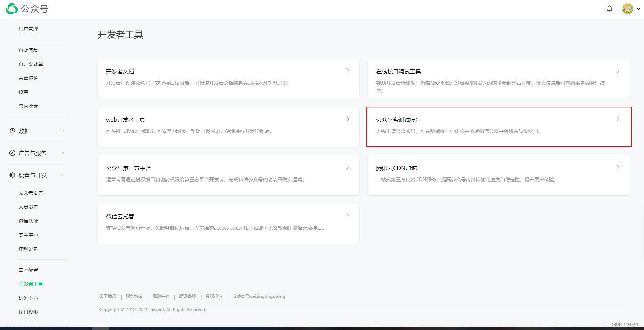
Task: Open the 规则中心 footer link
Action: click(x=161, y=296)
